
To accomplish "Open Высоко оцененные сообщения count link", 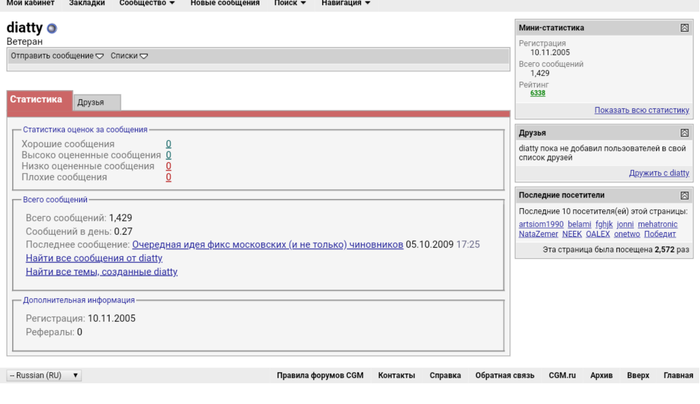I will (168, 155).
